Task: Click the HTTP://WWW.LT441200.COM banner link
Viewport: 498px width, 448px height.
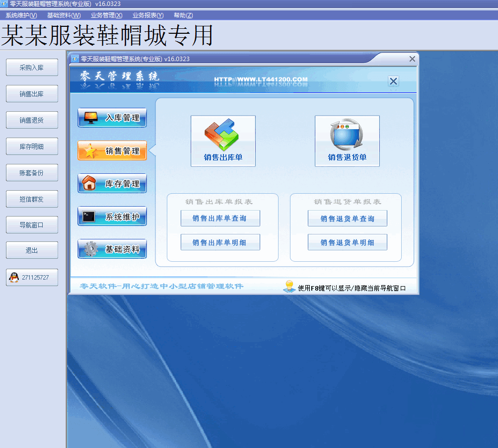Action: pos(261,79)
